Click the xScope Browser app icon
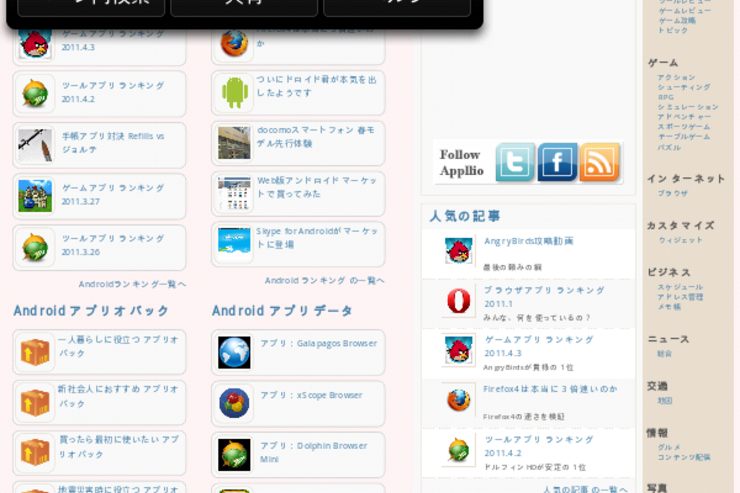 click(x=234, y=403)
